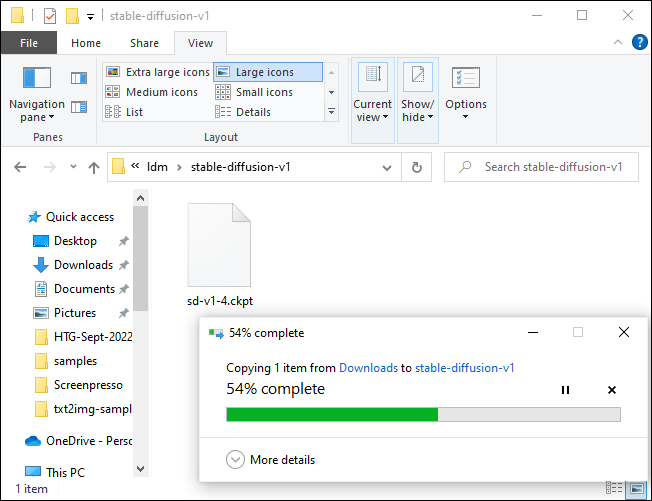
Task: Switch to the Share ribbon tab
Action: tap(144, 43)
